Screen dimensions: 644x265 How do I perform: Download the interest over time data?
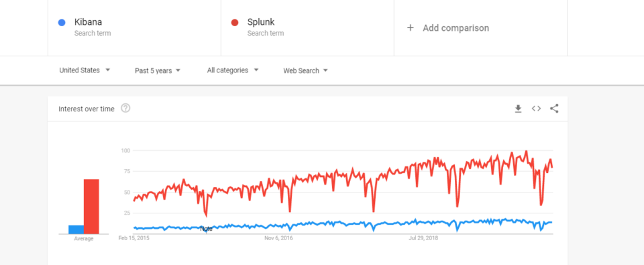click(x=518, y=109)
